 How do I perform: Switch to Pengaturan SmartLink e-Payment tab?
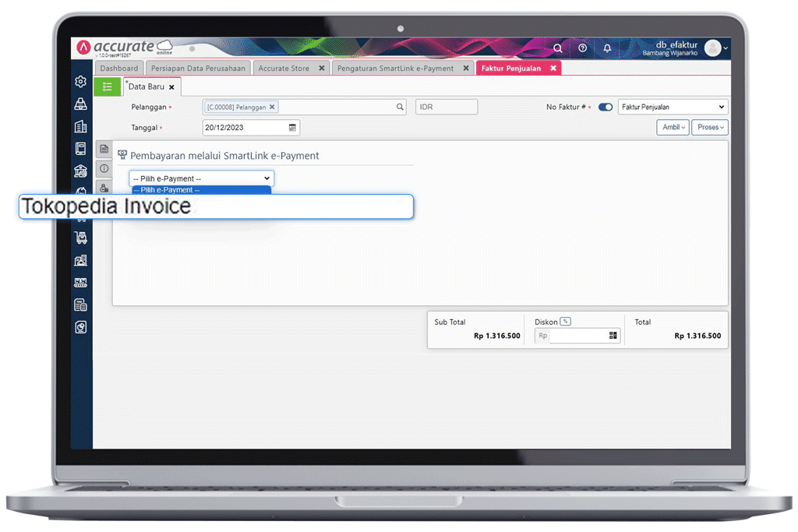click(x=395, y=68)
